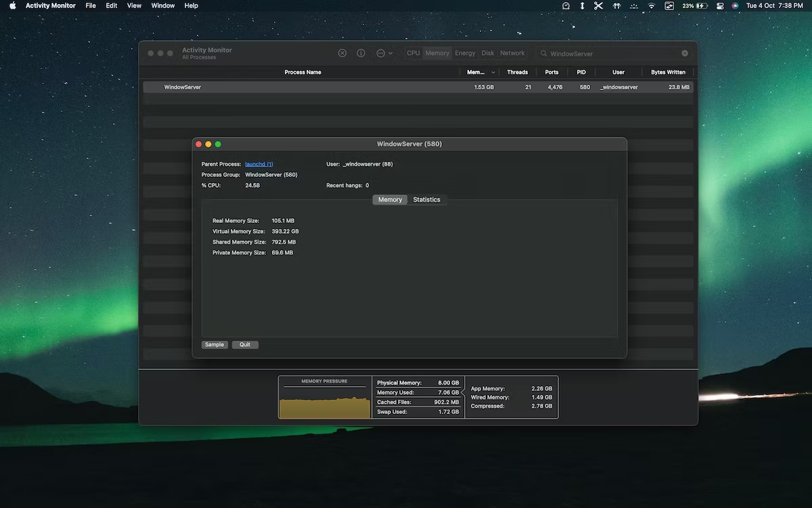Image resolution: width=812 pixels, height=508 pixels.
Task: Select the WindowServer process row
Action: [x=418, y=87]
